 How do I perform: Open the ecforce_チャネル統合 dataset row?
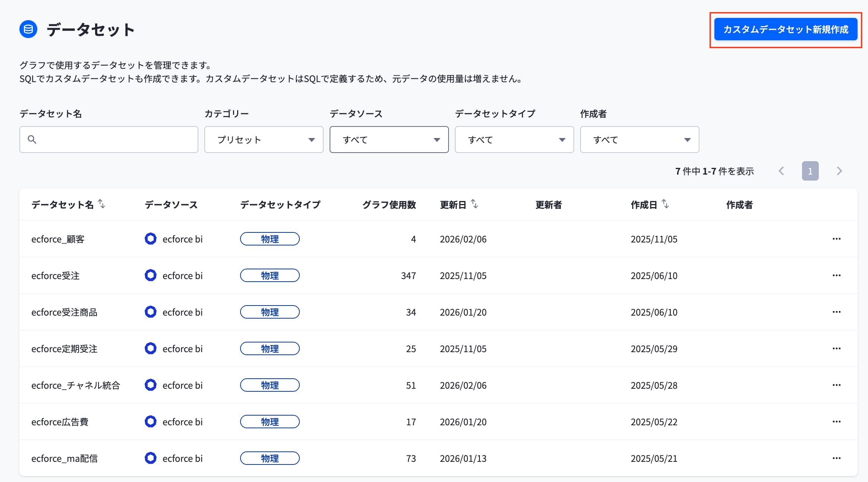coord(438,385)
